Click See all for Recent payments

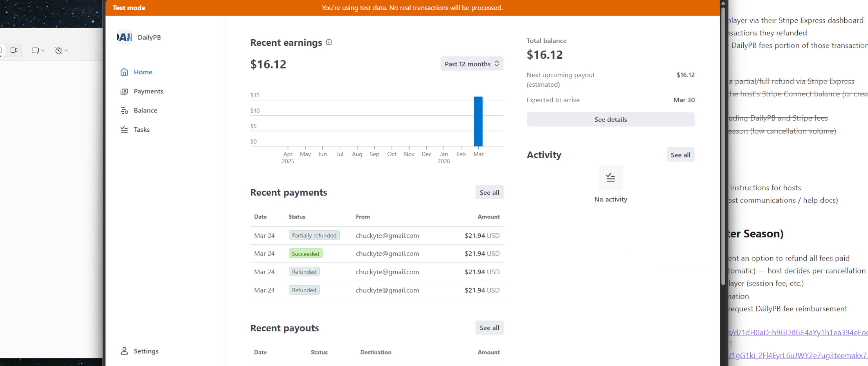pyautogui.click(x=489, y=192)
